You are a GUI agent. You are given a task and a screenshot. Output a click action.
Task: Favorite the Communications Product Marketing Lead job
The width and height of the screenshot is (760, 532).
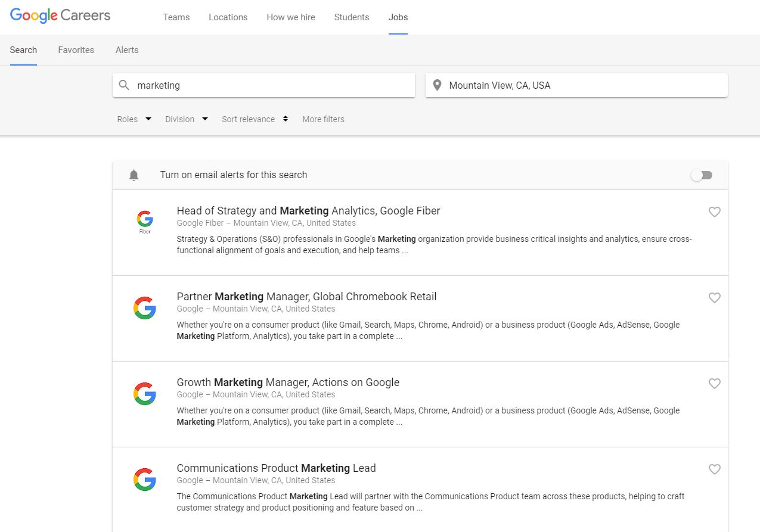[714, 469]
